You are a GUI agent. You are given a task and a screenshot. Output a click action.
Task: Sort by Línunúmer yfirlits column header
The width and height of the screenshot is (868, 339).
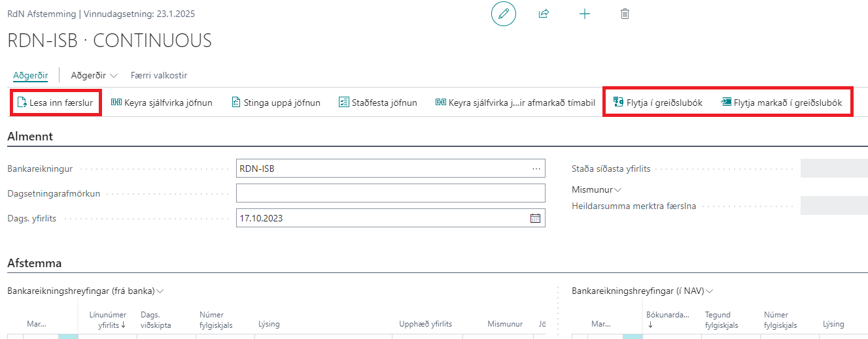[x=107, y=319]
